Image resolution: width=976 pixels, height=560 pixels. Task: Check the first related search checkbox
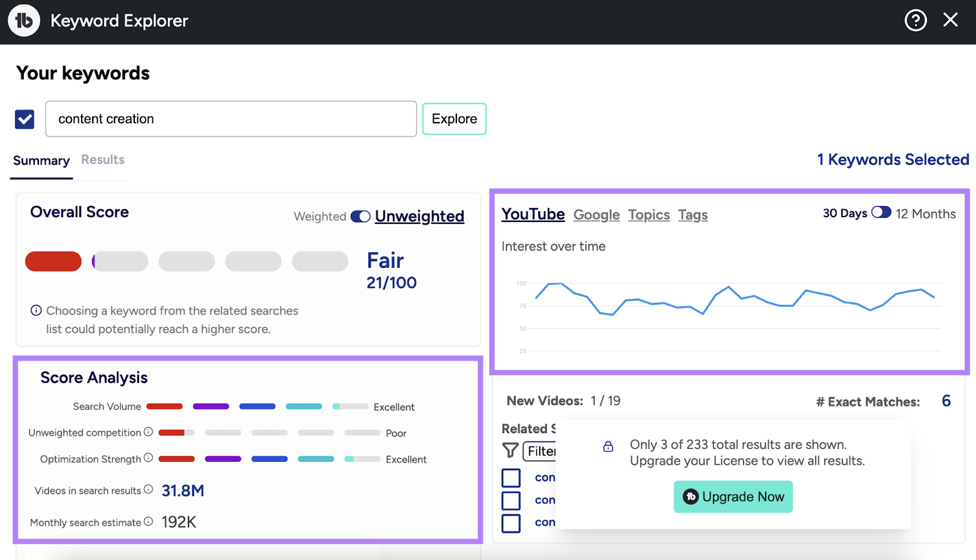pos(511,478)
